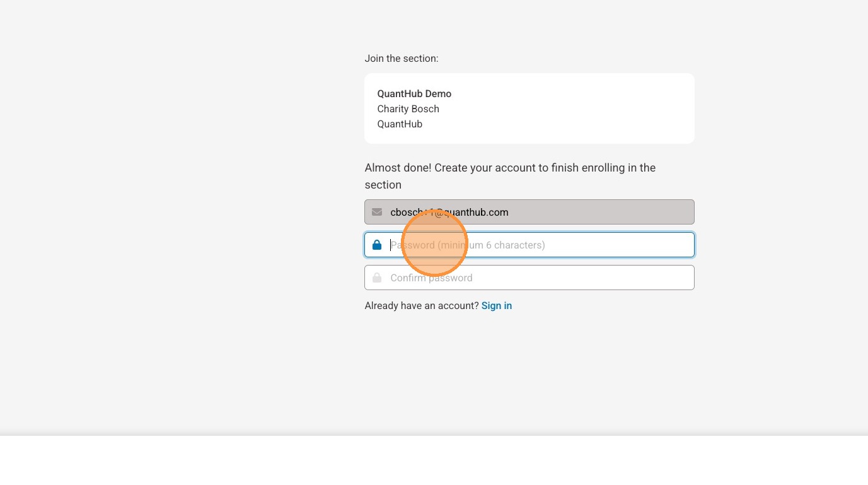Image resolution: width=868 pixels, height=485 pixels.
Task: Click empty gray background left of the form
Action: coord(176,221)
